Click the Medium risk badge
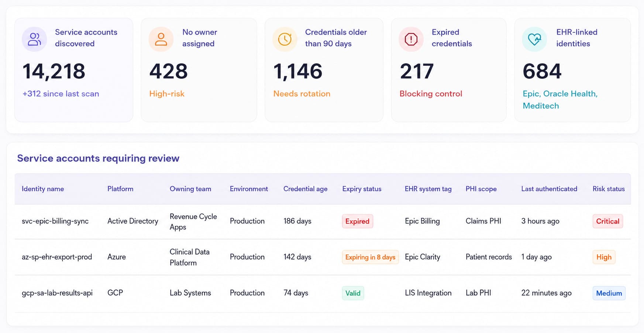This screenshot has height=333, width=644. point(609,293)
